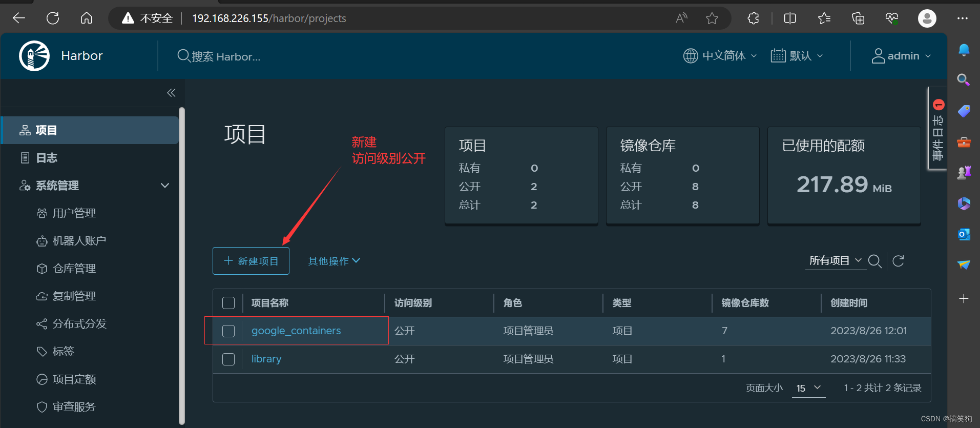980x428 pixels.
Task: Open the 项目 sidebar item
Action: pos(90,130)
